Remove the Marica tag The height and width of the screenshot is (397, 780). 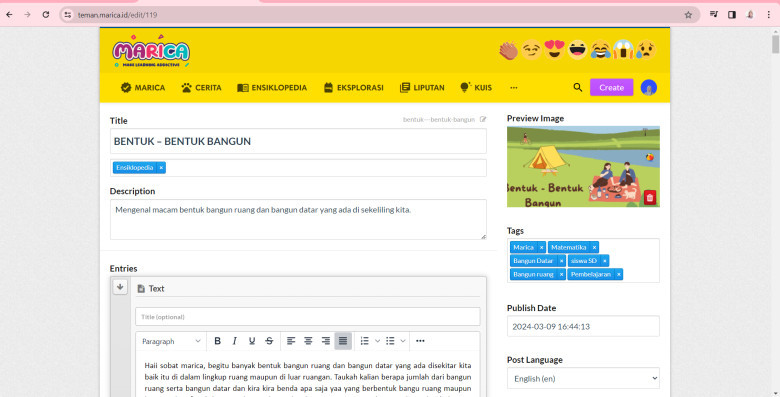(541, 247)
